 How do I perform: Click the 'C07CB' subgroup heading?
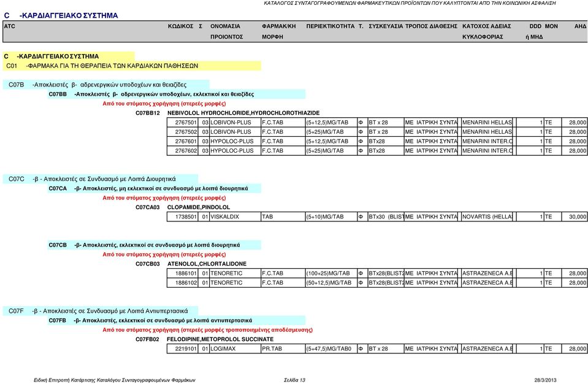(x=154, y=245)
